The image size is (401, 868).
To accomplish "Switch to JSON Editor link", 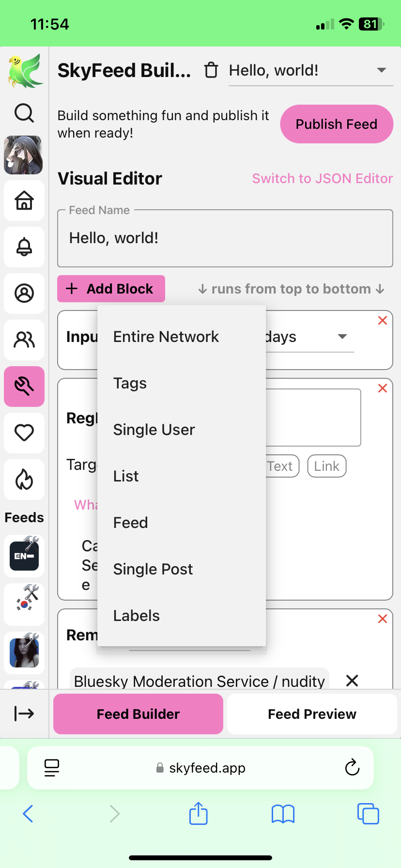I will [x=322, y=178].
